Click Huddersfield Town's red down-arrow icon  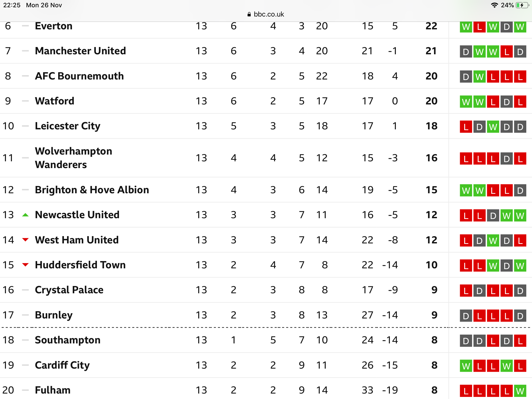click(25, 265)
